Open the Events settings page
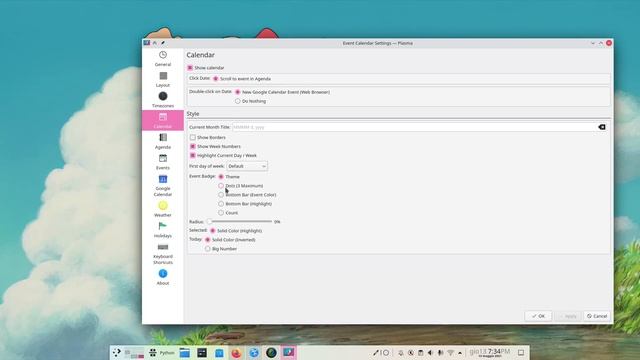 163,162
